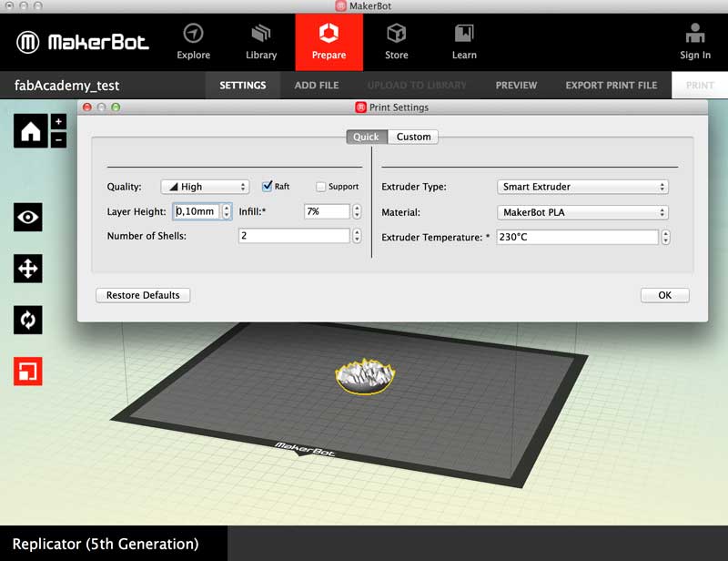Click the Extruder Temperature field
The height and width of the screenshot is (561, 728).
(x=578, y=237)
